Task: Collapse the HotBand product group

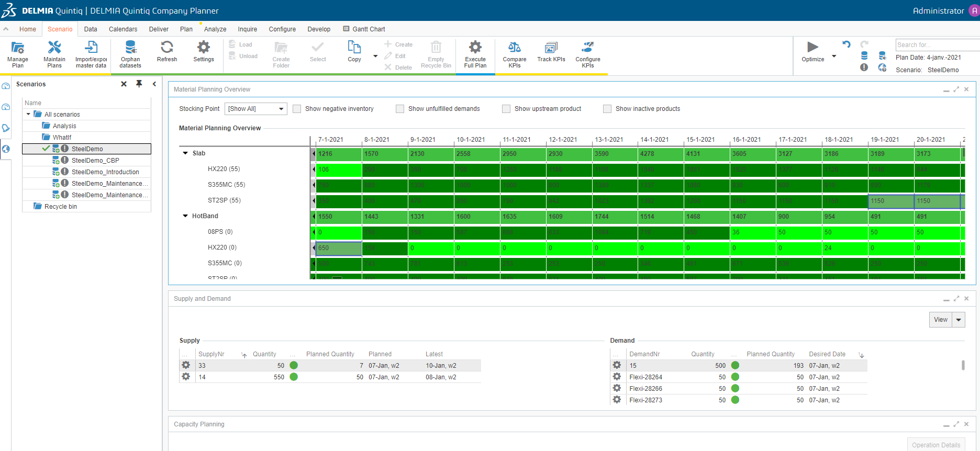Action: [185, 216]
